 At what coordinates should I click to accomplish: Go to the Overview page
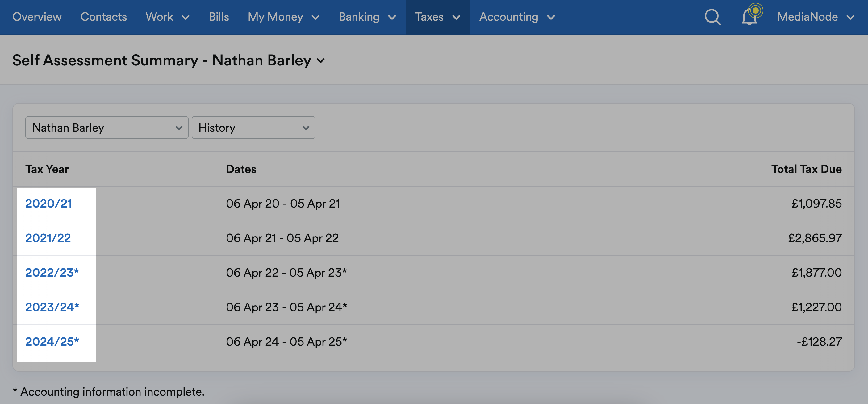coord(37,17)
